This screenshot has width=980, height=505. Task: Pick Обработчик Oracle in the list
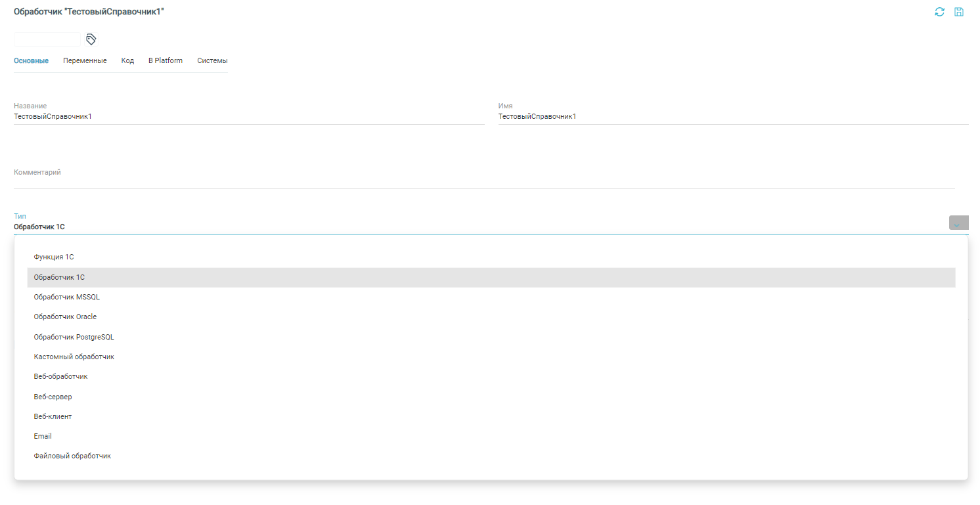(x=65, y=317)
